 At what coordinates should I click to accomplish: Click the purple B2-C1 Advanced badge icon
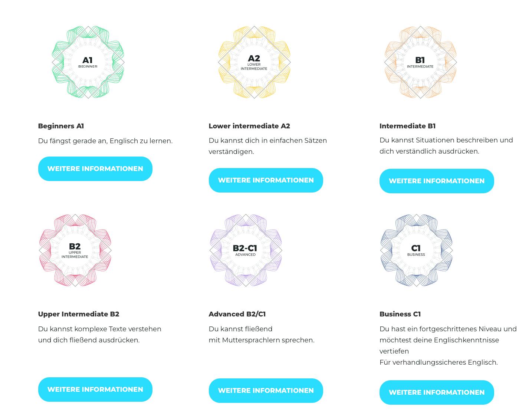pos(246,250)
